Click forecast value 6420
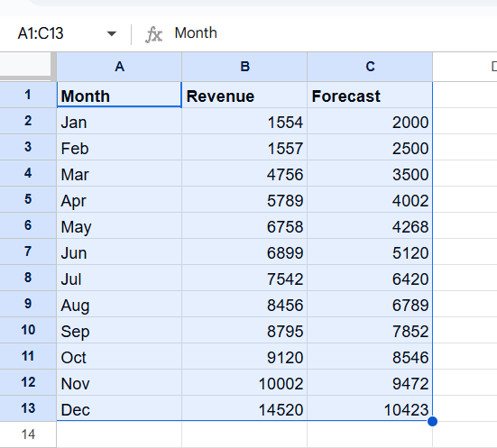This screenshot has height=448, width=497. (370, 278)
